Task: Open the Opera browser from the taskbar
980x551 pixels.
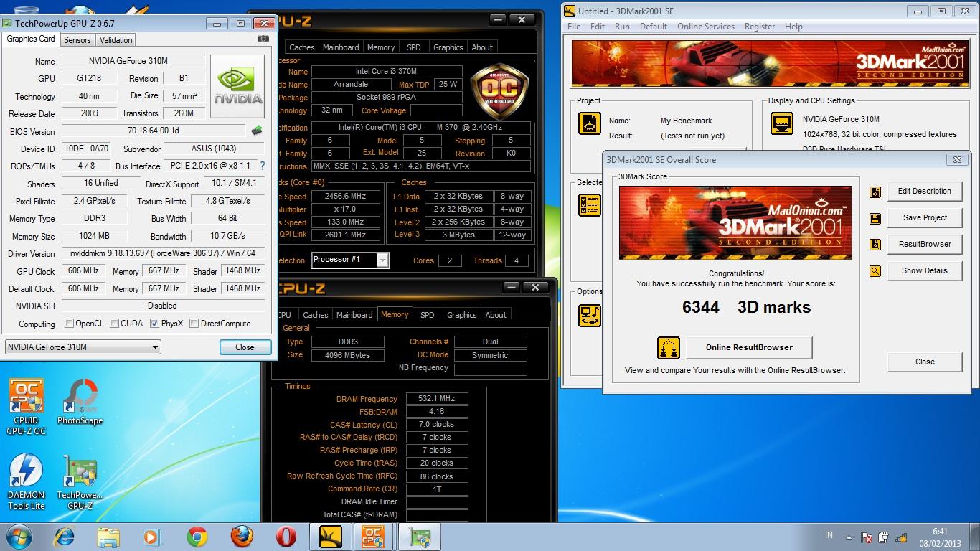Action: point(286,537)
